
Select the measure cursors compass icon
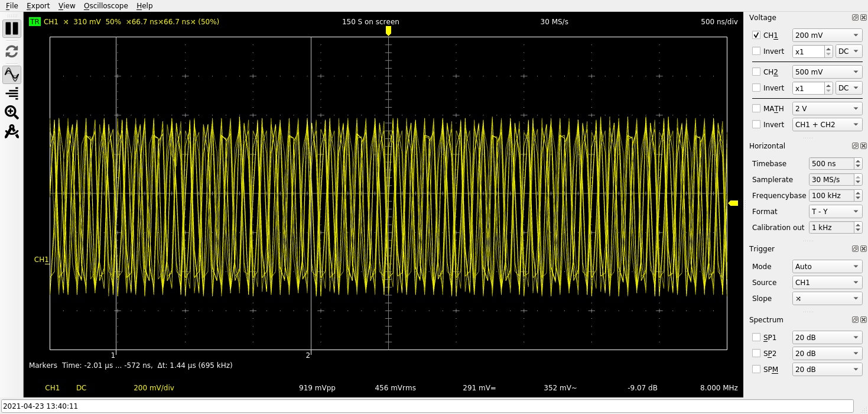coord(12,131)
